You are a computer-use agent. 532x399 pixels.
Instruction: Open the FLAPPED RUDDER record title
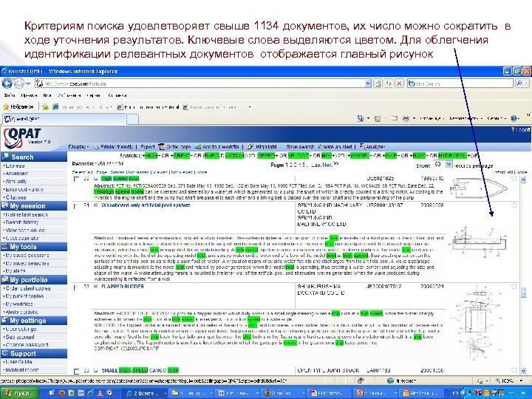(x=122, y=287)
